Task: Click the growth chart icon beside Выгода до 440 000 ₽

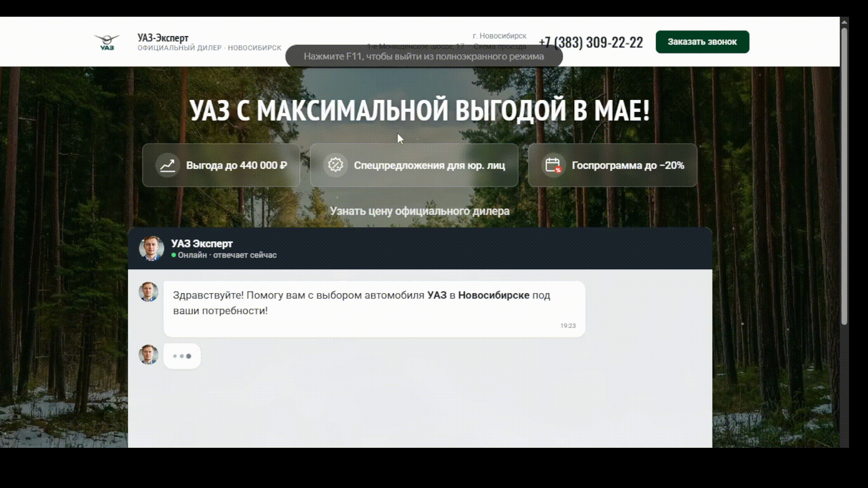Action: point(167,165)
